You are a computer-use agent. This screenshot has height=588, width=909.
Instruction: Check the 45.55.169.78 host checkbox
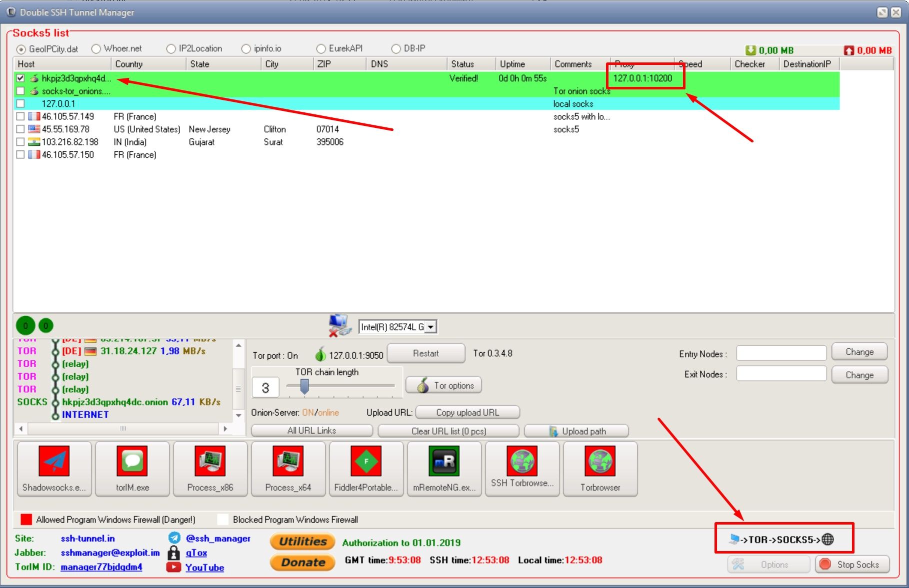(x=20, y=129)
